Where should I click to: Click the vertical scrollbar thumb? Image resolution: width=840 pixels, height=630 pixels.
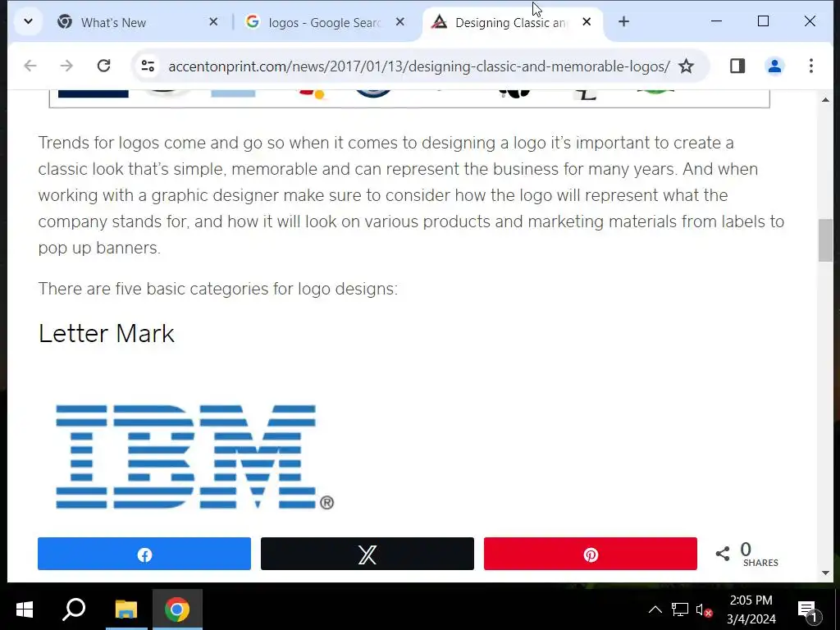pos(825,240)
